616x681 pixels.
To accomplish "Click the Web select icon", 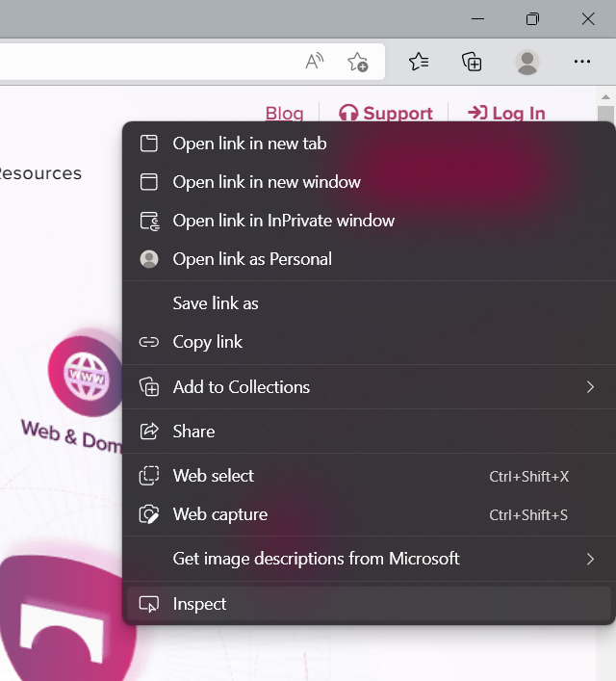I will [149, 476].
